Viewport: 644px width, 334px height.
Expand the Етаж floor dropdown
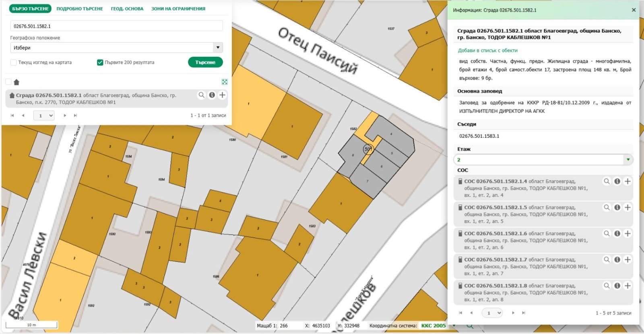click(627, 160)
